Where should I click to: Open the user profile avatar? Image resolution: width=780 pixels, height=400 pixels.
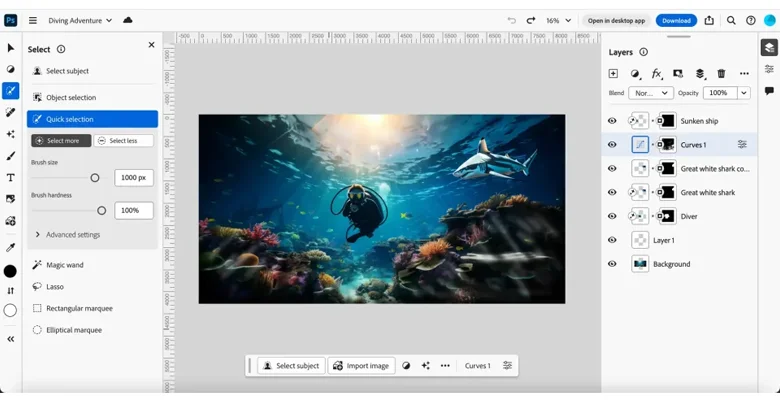pos(770,20)
